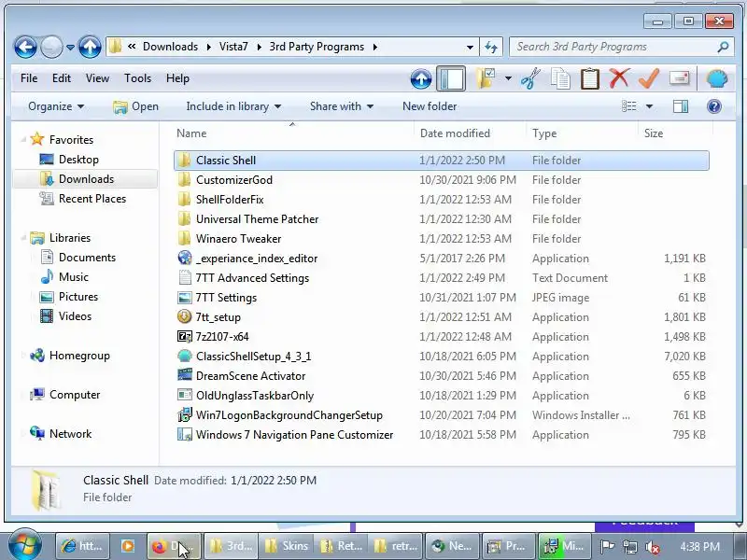This screenshot has width=747, height=560.
Task: Open the Share with dropdown
Action: [342, 106]
